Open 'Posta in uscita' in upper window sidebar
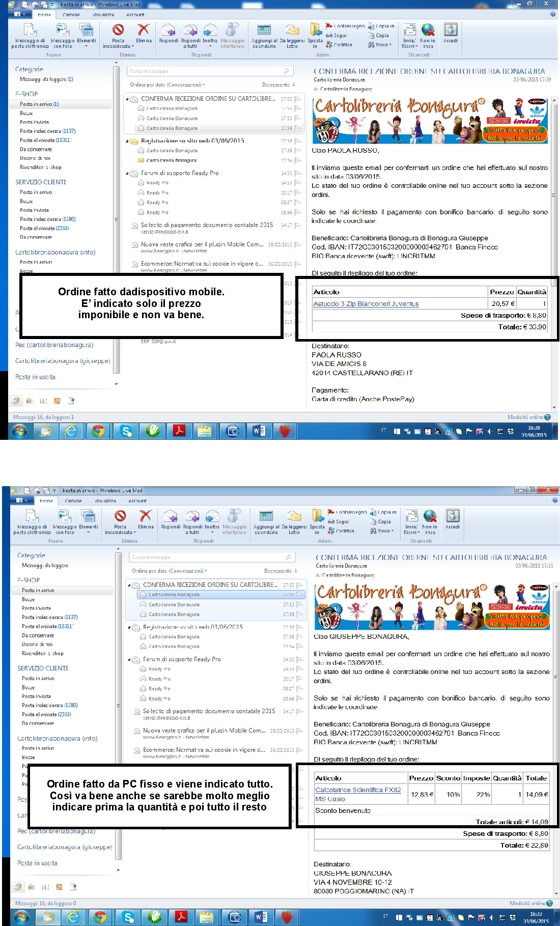Screen dimensions: 560x926 [35, 377]
